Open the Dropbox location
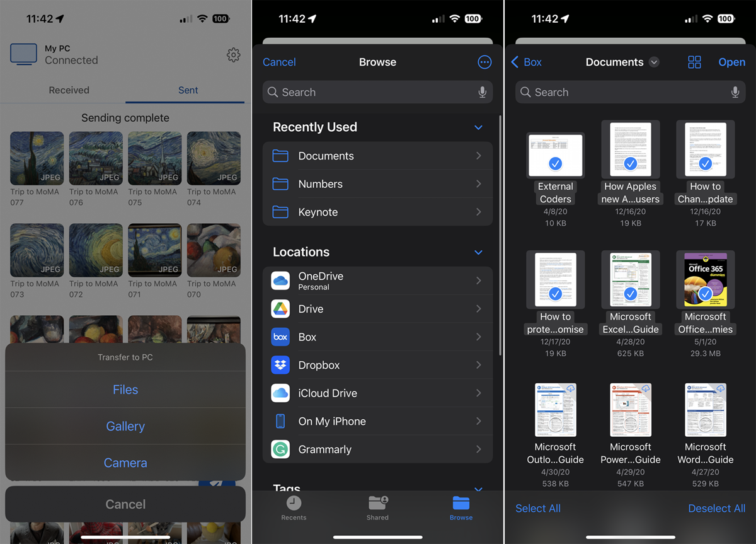Image resolution: width=756 pixels, height=544 pixels. [x=377, y=365]
